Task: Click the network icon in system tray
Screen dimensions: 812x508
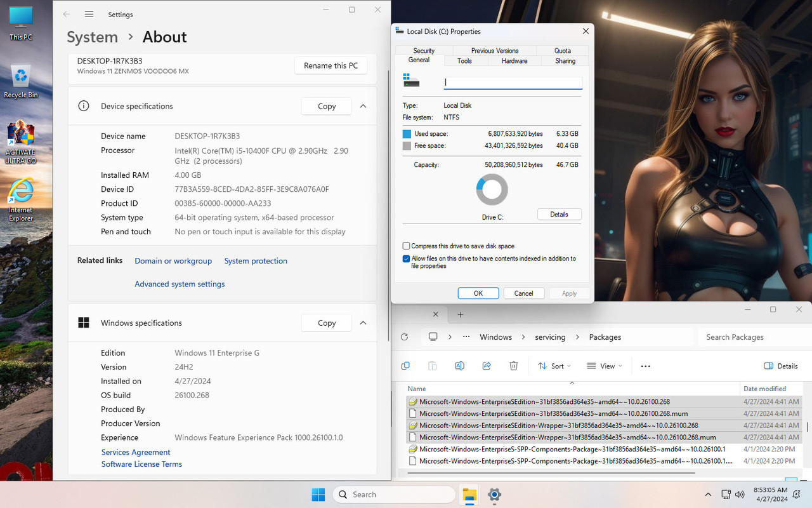Action: tap(726, 495)
